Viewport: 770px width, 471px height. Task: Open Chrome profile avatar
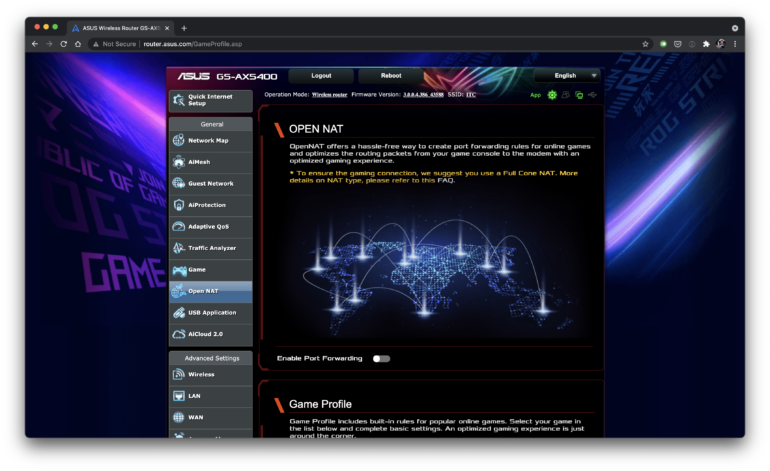[721, 44]
